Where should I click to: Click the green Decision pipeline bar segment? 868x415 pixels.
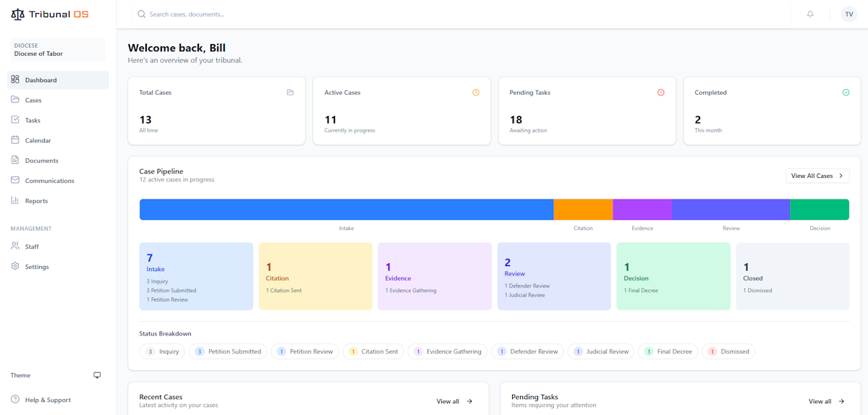tap(819, 210)
